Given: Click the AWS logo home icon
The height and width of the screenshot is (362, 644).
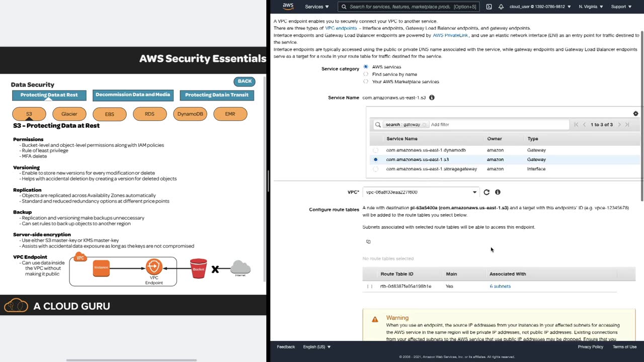Looking at the screenshot, I should coord(288,7).
